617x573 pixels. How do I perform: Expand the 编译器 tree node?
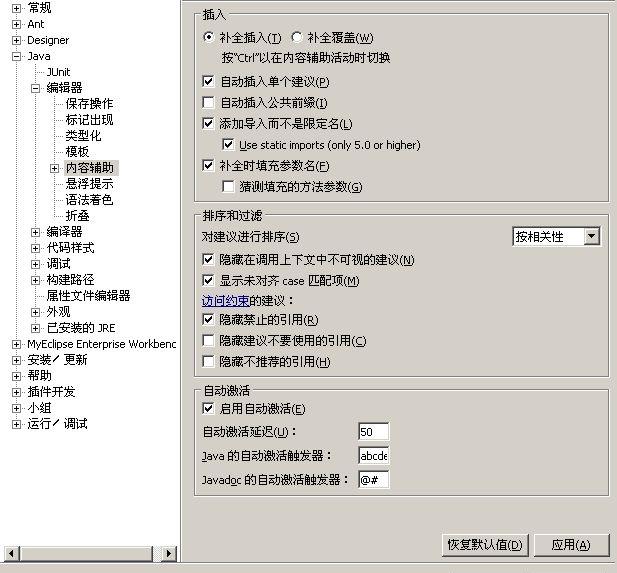tap(35, 232)
